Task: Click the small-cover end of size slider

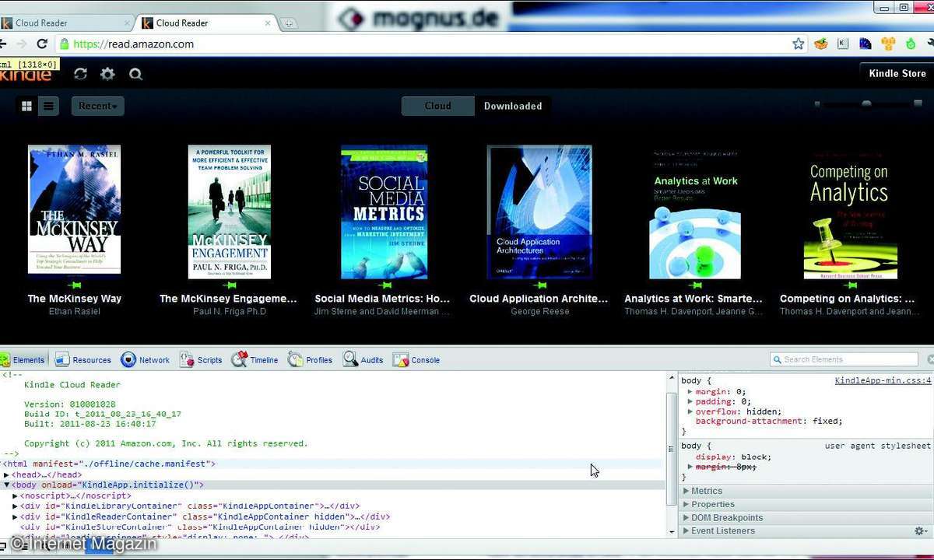Action: coord(817,103)
